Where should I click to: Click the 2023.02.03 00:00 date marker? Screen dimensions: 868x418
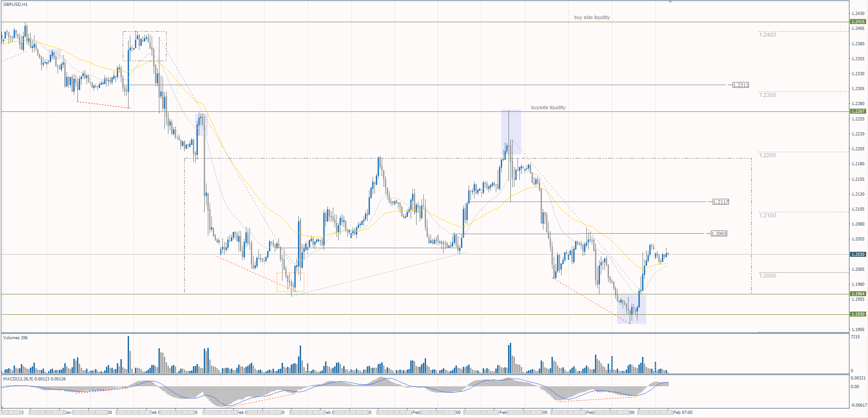click(177, 413)
